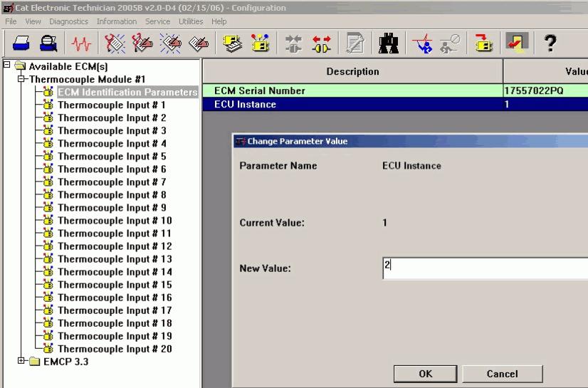588x388 pixels.
Task: Open the View menu
Action: [x=33, y=21]
